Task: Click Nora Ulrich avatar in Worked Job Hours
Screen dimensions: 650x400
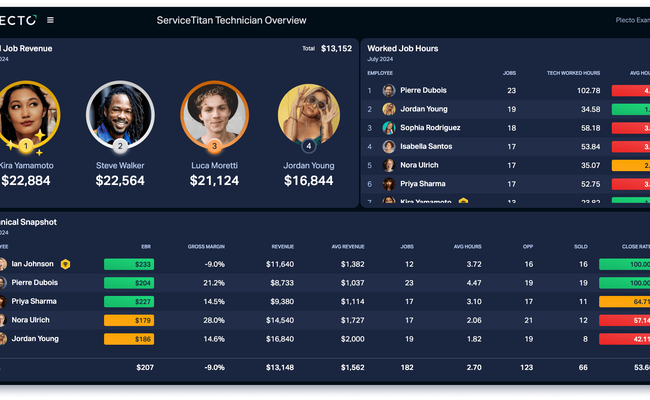Action: 389,165
